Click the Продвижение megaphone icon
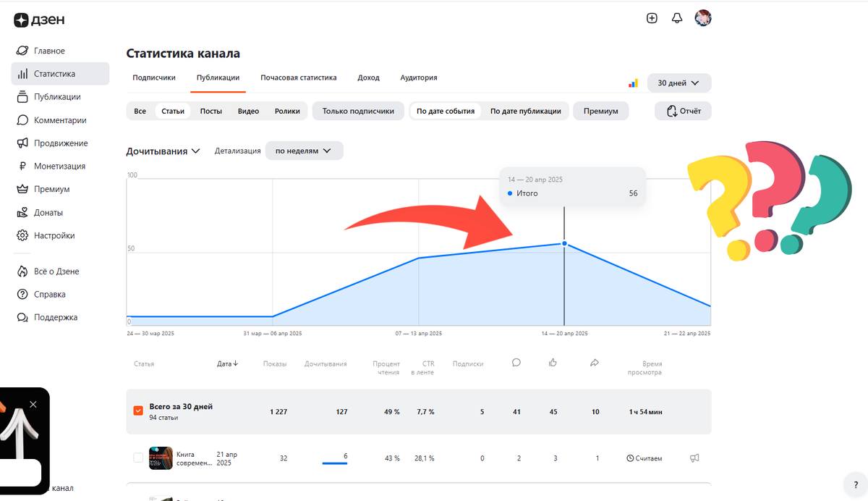 [x=22, y=143]
